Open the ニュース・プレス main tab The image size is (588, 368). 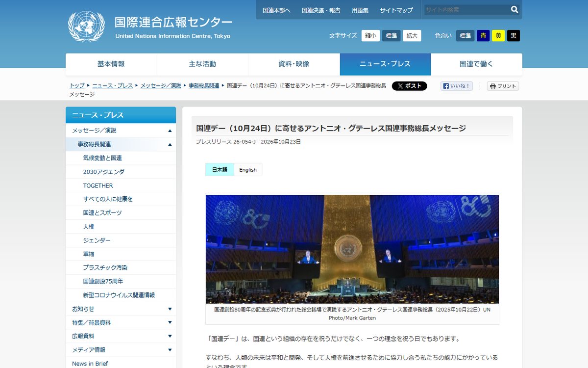click(385, 64)
